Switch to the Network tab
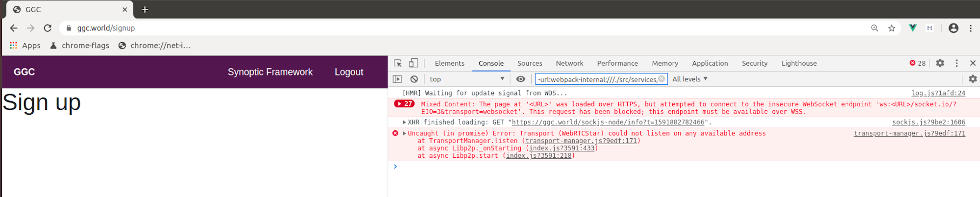Image resolution: width=980 pixels, height=197 pixels. (569, 63)
